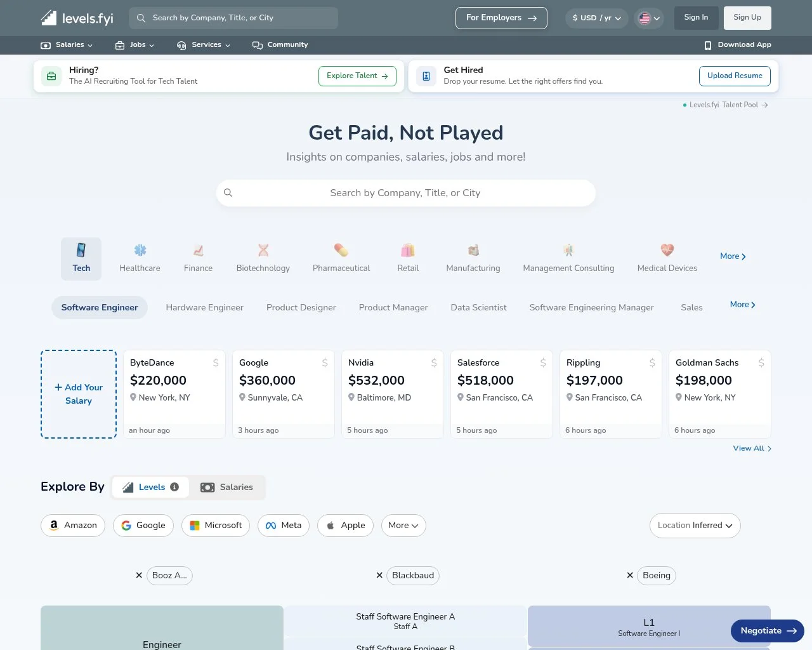Expand More job titles list

(x=742, y=305)
